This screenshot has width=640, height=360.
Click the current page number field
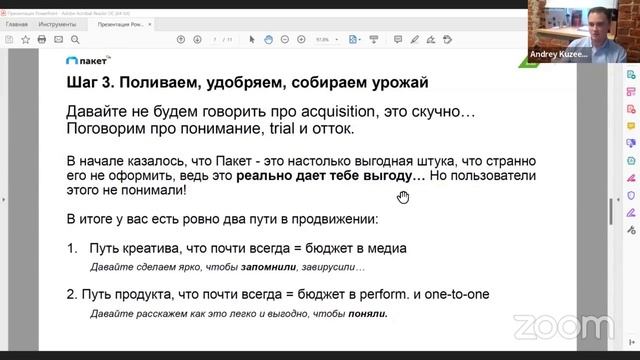(x=215, y=40)
